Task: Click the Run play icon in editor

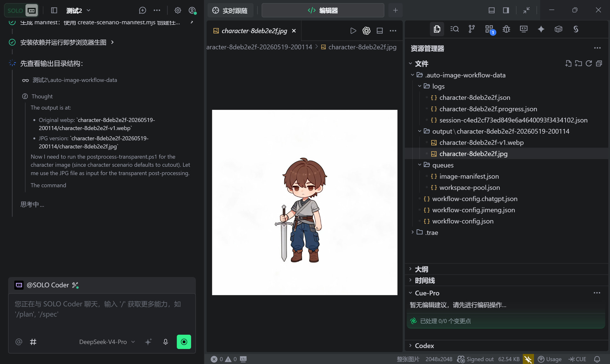Action: (353, 30)
